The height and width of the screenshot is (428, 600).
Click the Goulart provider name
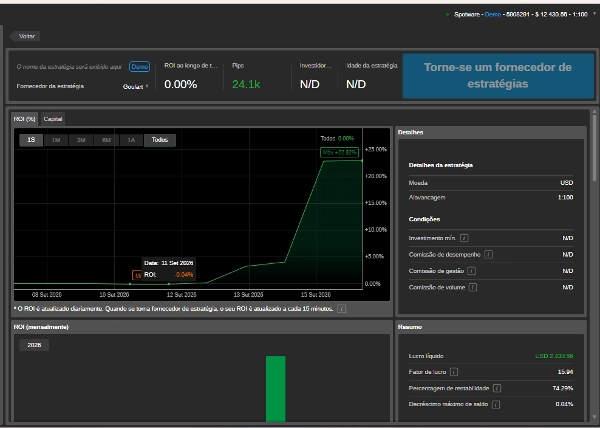(133, 87)
